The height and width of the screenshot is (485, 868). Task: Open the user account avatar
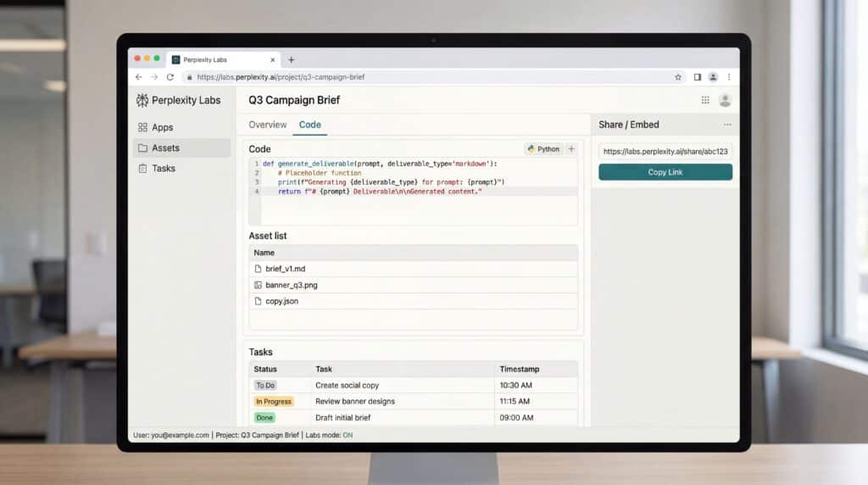click(x=726, y=100)
